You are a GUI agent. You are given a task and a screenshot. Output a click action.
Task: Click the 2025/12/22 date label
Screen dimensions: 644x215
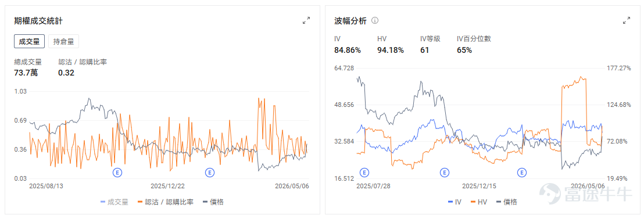click(167, 186)
